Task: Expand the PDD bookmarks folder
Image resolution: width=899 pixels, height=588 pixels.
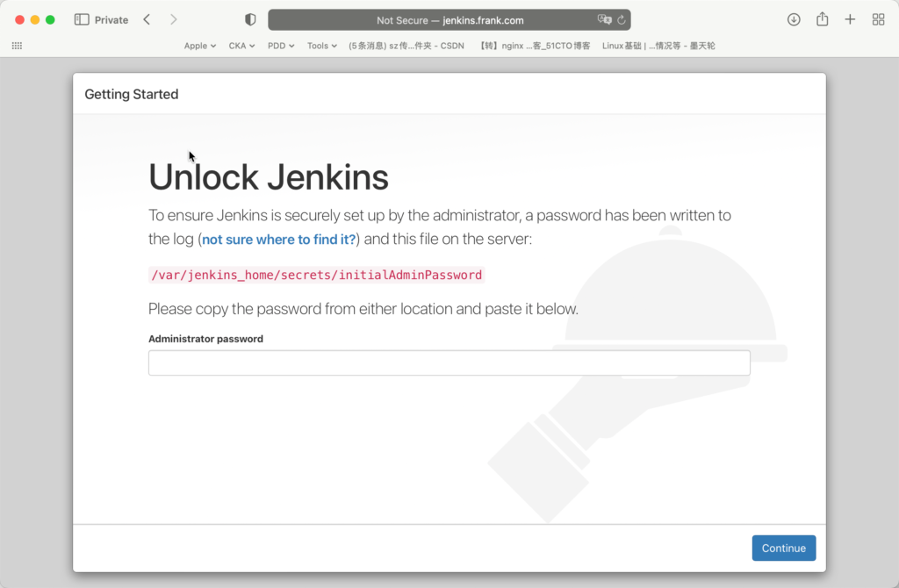Action: point(281,46)
